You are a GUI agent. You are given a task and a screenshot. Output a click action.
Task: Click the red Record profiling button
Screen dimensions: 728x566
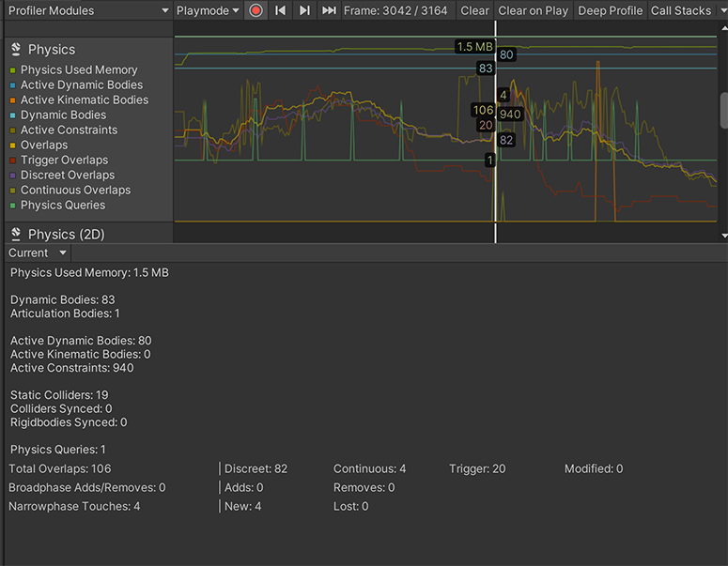point(256,10)
